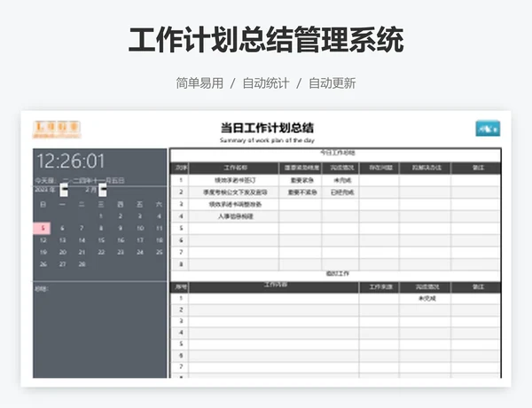Click the empty 工作内容 cell in lower row 2
Viewport: 532px width, 408px height.
pos(274,310)
